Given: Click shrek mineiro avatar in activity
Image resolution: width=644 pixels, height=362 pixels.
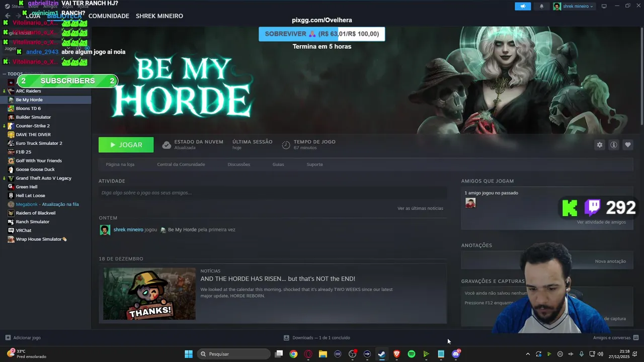Looking at the screenshot, I should (105, 230).
